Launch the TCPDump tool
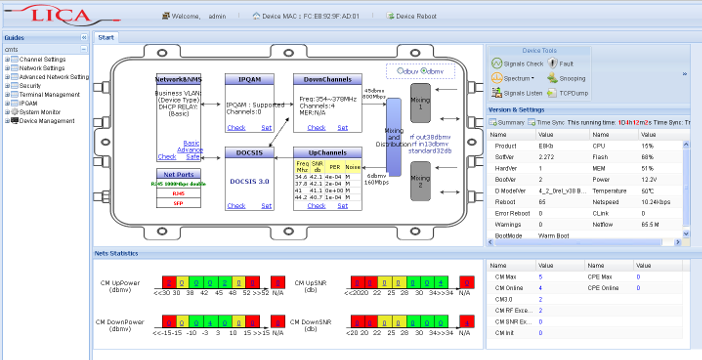The image size is (702, 360). [567, 93]
